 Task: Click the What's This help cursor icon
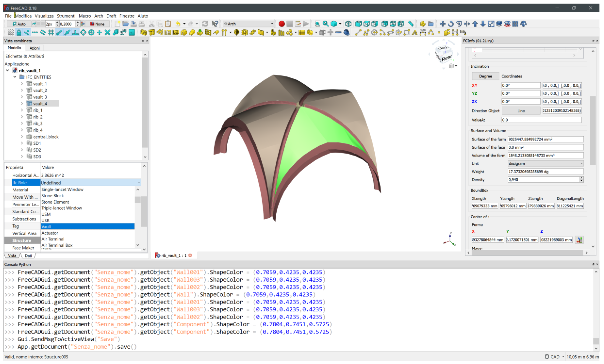[x=215, y=24]
